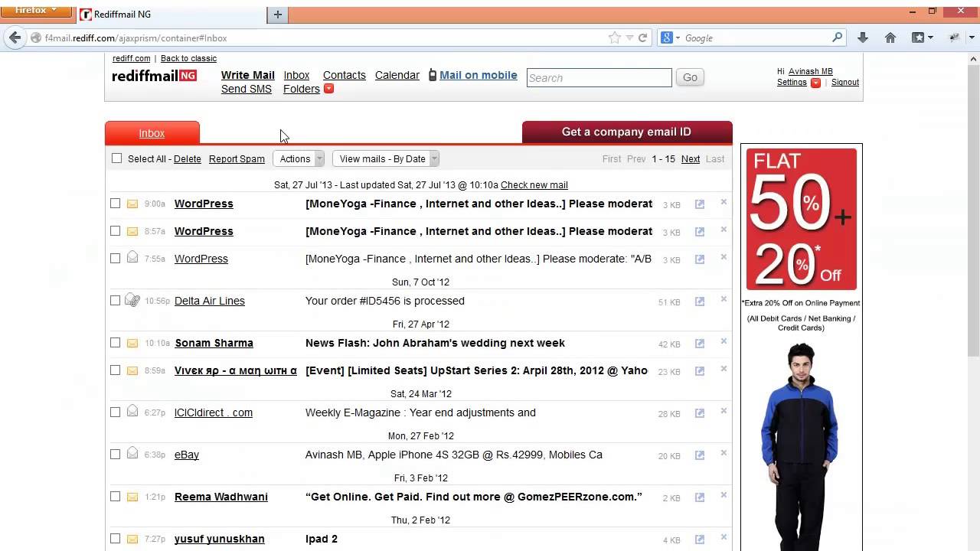Select the Inbox tab
The image size is (980, 551).
click(152, 133)
